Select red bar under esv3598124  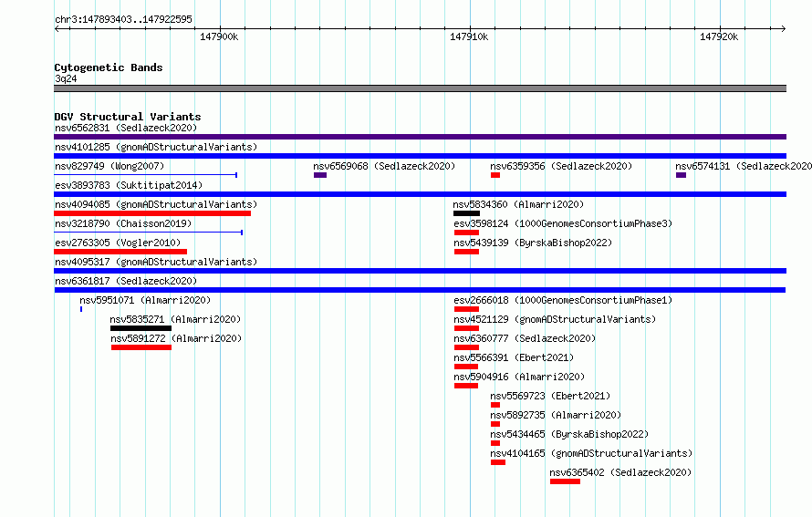tap(466, 233)
